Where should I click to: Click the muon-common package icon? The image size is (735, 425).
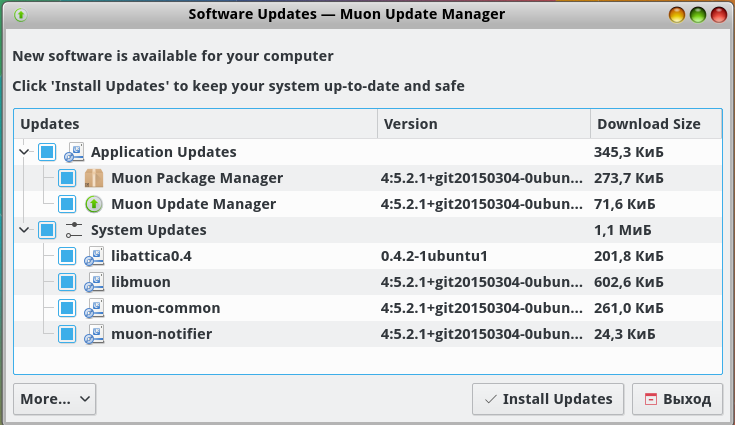(x=94, y=308)
